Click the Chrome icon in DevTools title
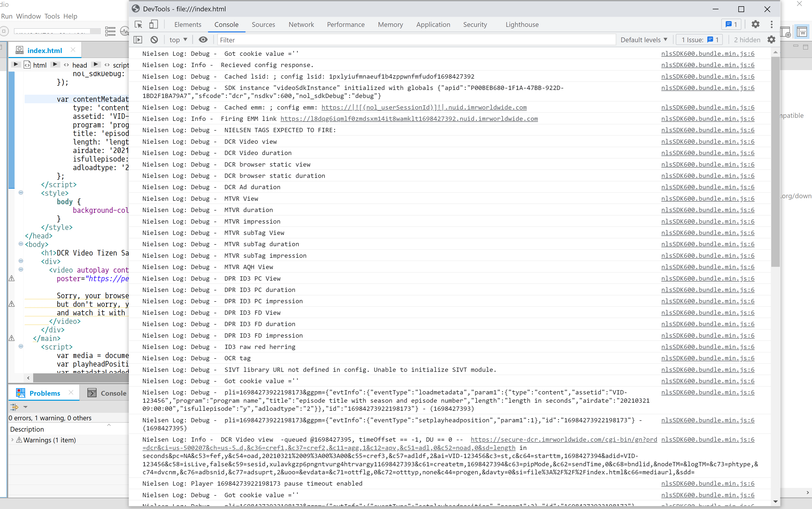This screenshot has height=509, width=812. coord(136,9)
